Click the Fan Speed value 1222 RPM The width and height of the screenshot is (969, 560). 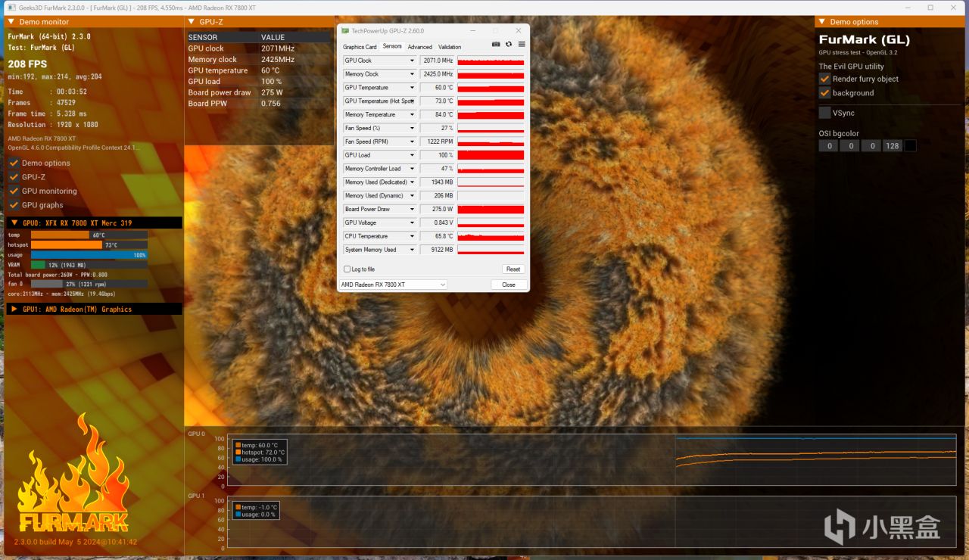pos(437,142)
